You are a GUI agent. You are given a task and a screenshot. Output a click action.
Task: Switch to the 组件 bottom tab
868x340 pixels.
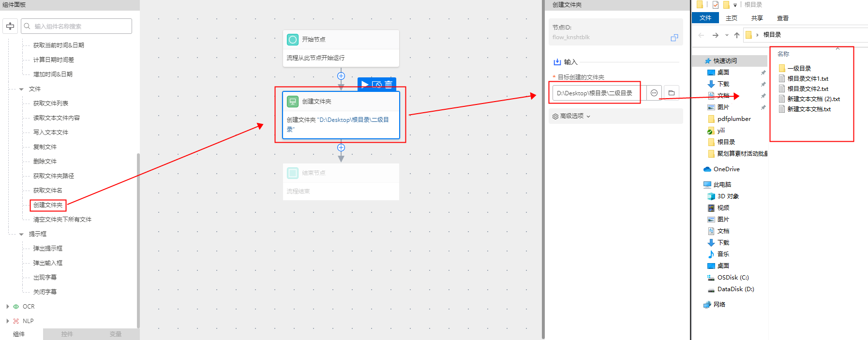[x=19, y=334]
